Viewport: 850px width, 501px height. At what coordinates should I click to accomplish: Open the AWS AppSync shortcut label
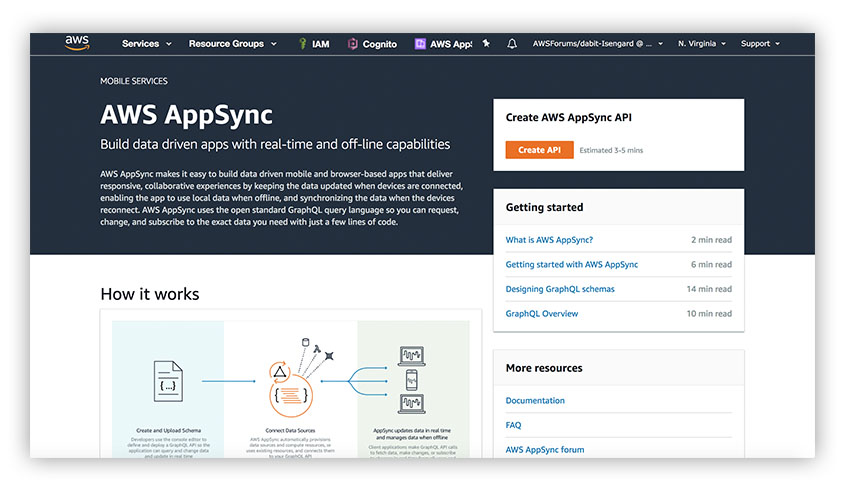(451, 44)
